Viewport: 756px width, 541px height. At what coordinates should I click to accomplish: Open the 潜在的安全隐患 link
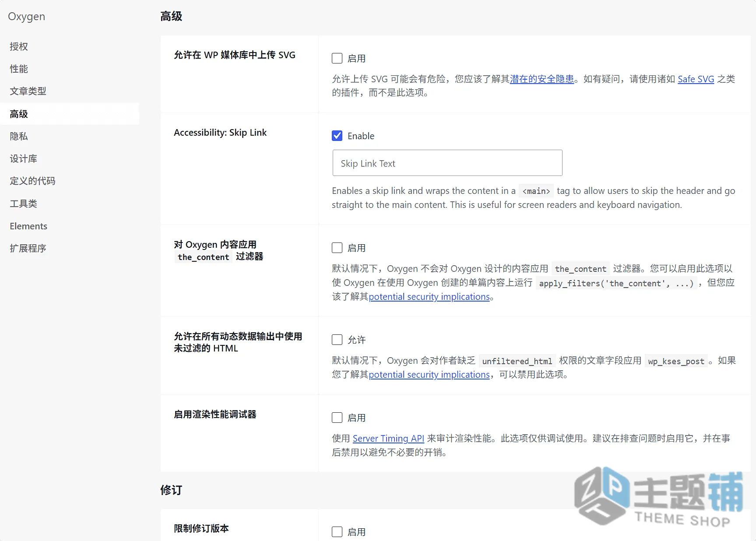coord(542,79)
